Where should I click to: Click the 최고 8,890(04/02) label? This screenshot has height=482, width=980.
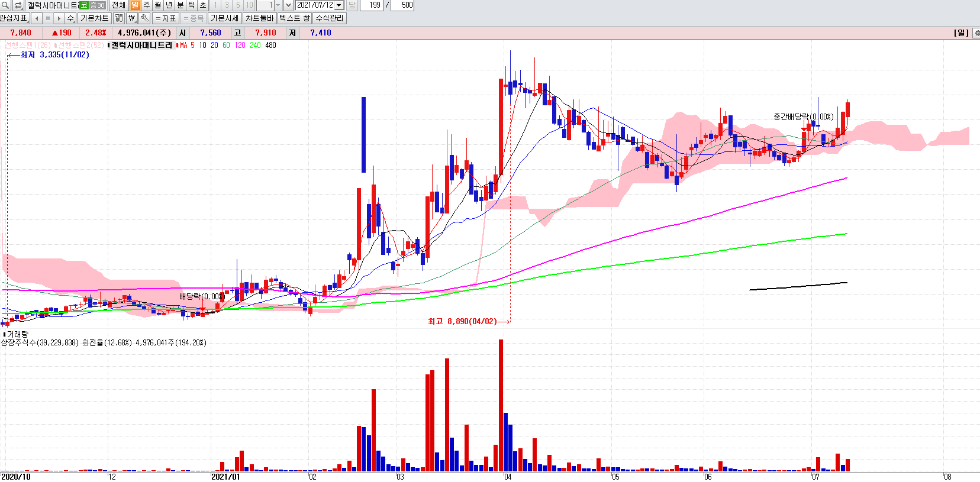[x=462, y=322]
